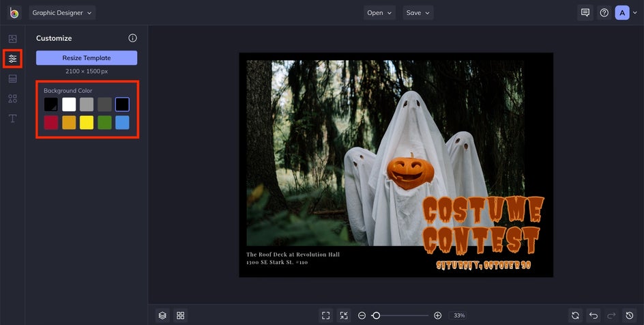The height and width of the screenshot is (325, 644).
Task: Click the grid view icon in bottom bar
Action: click(x=181, y=315)
